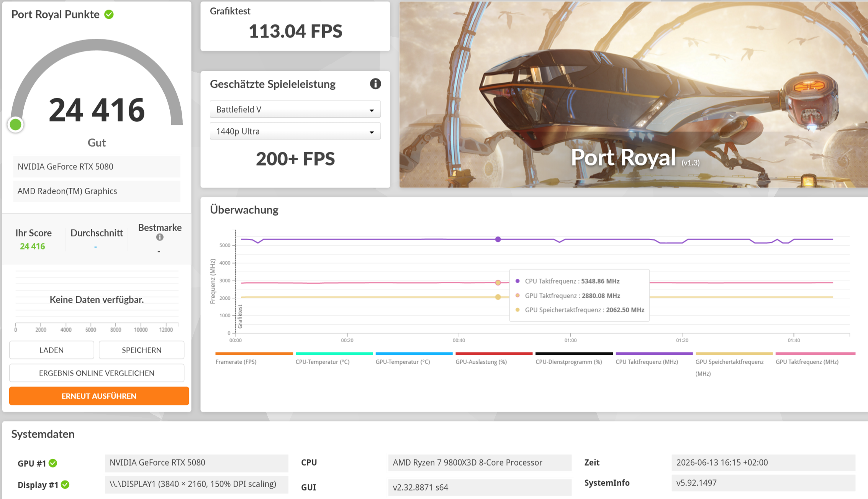Screen dimensions: 868x499
Task: Click the info icon beside Geschätzte Spieleleistung
Action: click(375, 84)
